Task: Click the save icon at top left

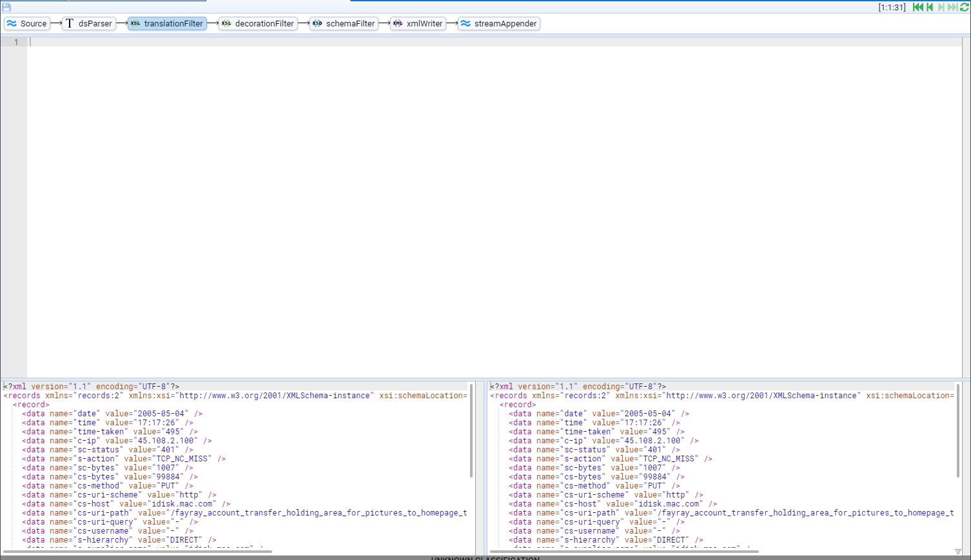Action: [6, 7]
